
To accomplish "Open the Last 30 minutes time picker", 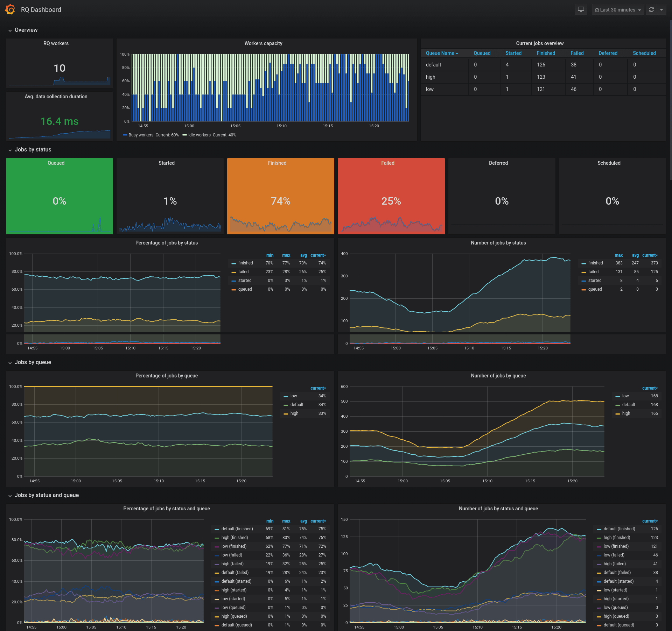I will 618,10.
